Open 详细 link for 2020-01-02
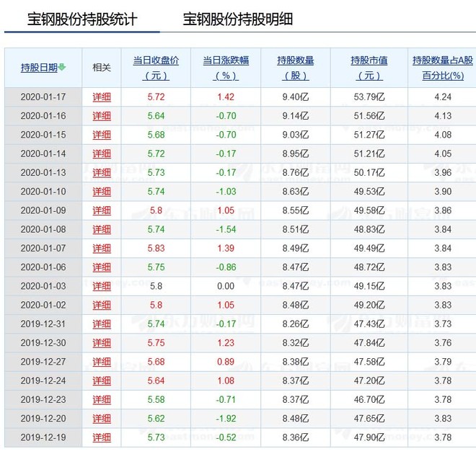Image resolution: width=476 pixels, height=454 pixels. 102,305
